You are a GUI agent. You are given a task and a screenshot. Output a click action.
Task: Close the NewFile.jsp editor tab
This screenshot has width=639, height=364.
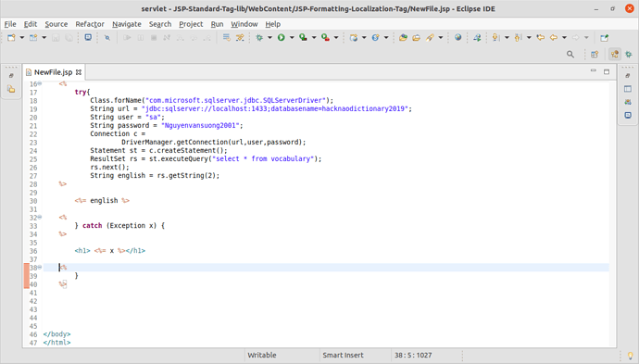tap(79, 72)
